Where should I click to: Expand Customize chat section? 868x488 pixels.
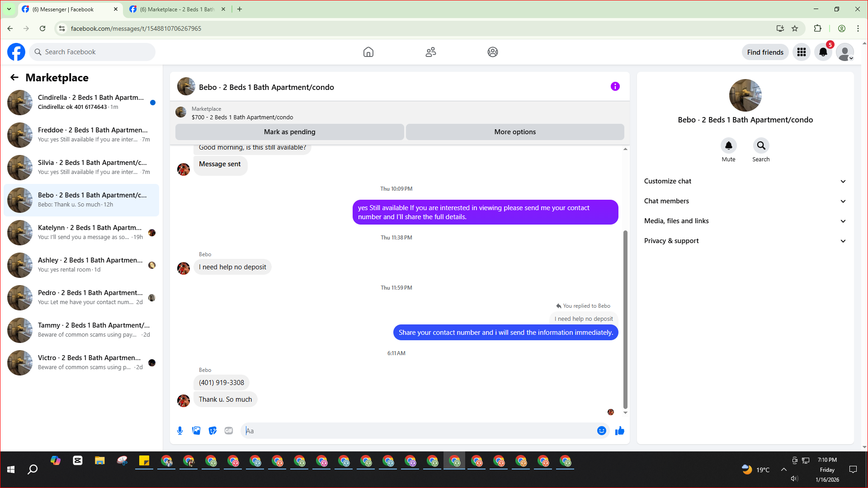(745, 181)
